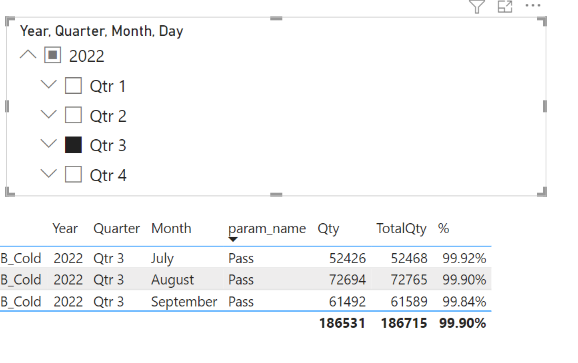
Task: Open the slicer's more options menu
Action: point(533,5)
